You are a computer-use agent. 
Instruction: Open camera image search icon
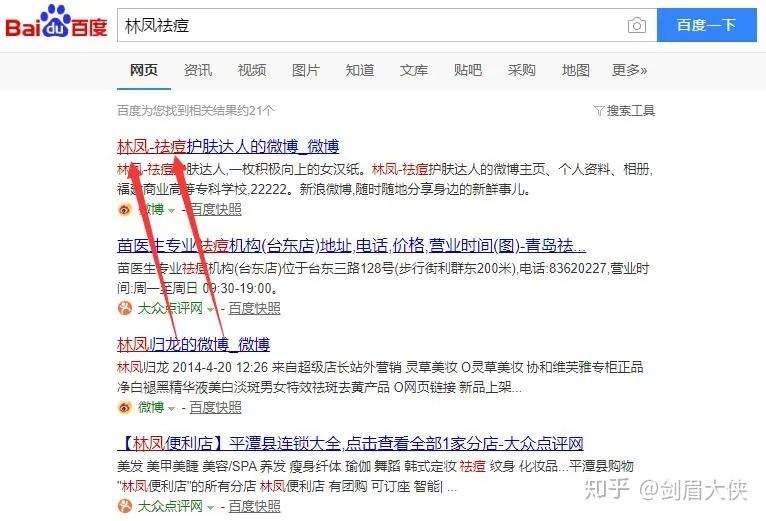(x=636, y=25)
